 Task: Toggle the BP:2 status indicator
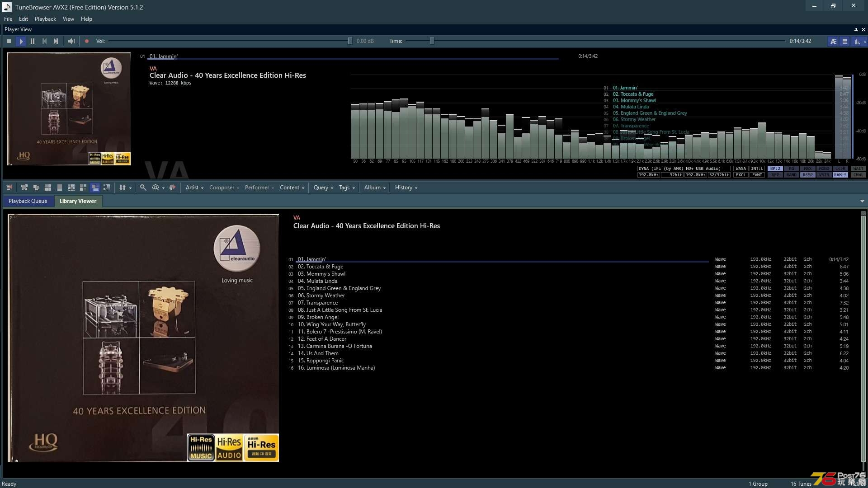point(775,169)
